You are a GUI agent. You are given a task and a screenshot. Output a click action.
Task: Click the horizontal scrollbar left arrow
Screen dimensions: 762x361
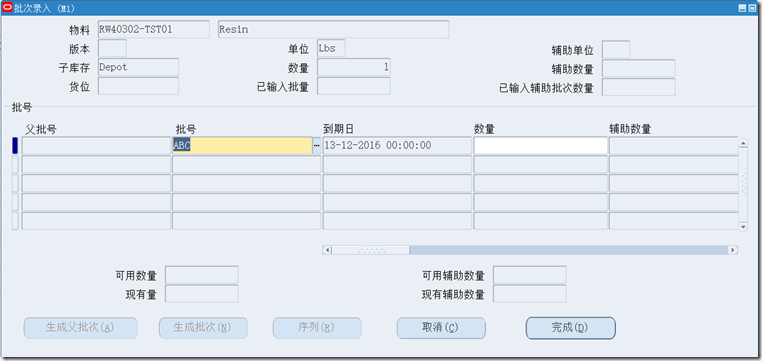click(x=327, y=250)
